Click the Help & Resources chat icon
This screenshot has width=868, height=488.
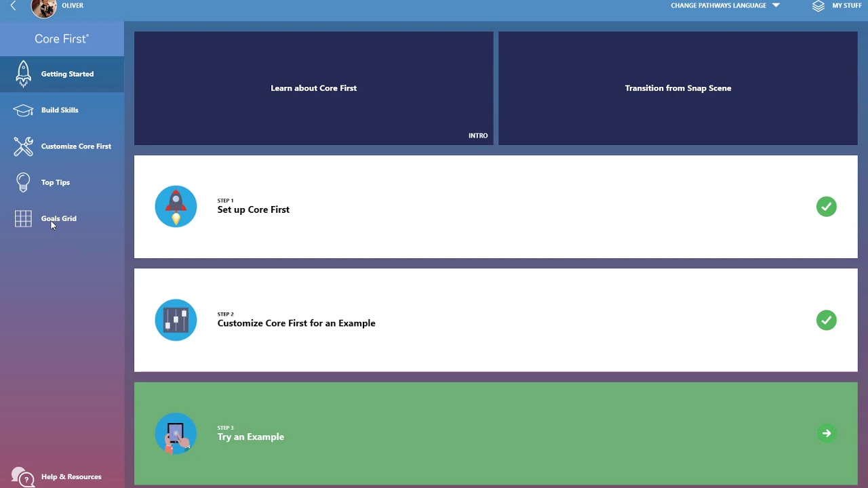point(22,476)
